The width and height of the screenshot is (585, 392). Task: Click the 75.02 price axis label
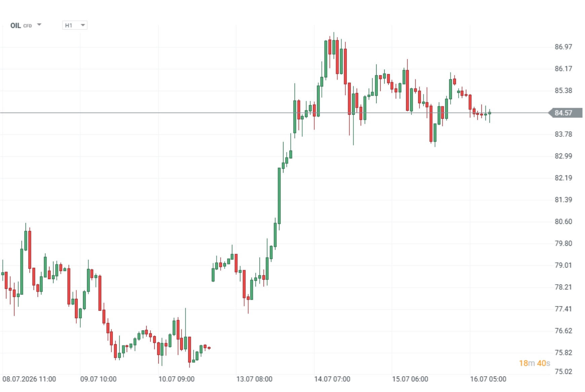pos(563,371)
